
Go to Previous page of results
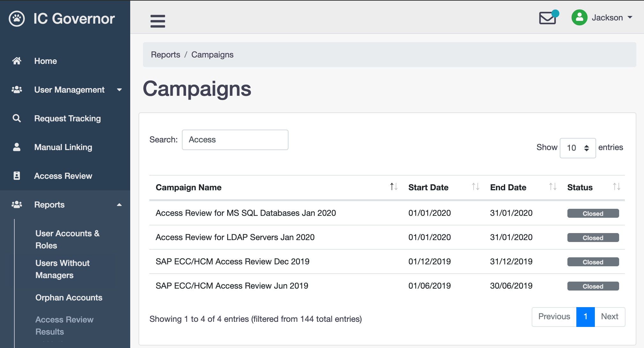coord(554,316)
